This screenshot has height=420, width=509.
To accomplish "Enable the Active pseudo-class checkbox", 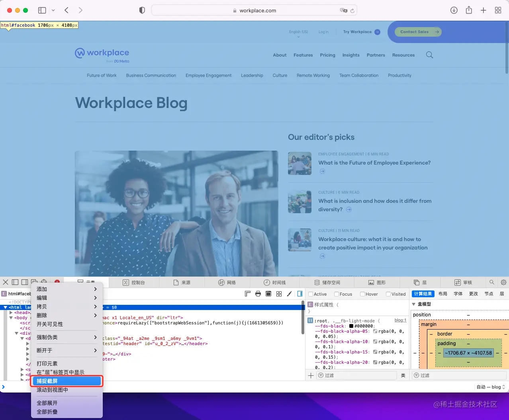I will (x=311, y=294).
